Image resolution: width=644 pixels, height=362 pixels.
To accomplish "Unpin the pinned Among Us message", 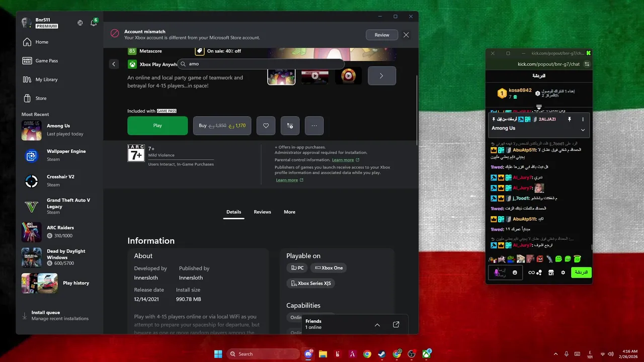I will click(570, 119).
